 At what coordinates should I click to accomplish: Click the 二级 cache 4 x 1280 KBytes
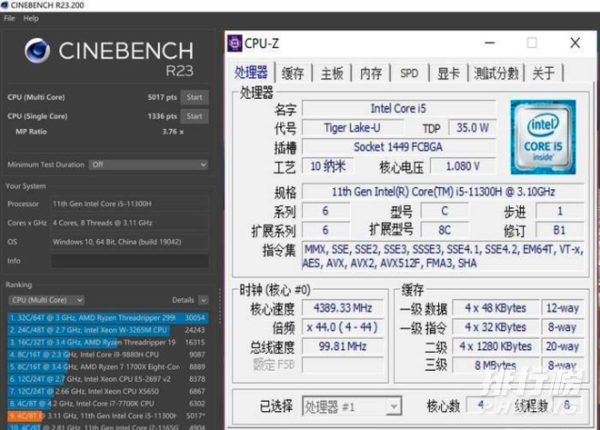point(496,346)
